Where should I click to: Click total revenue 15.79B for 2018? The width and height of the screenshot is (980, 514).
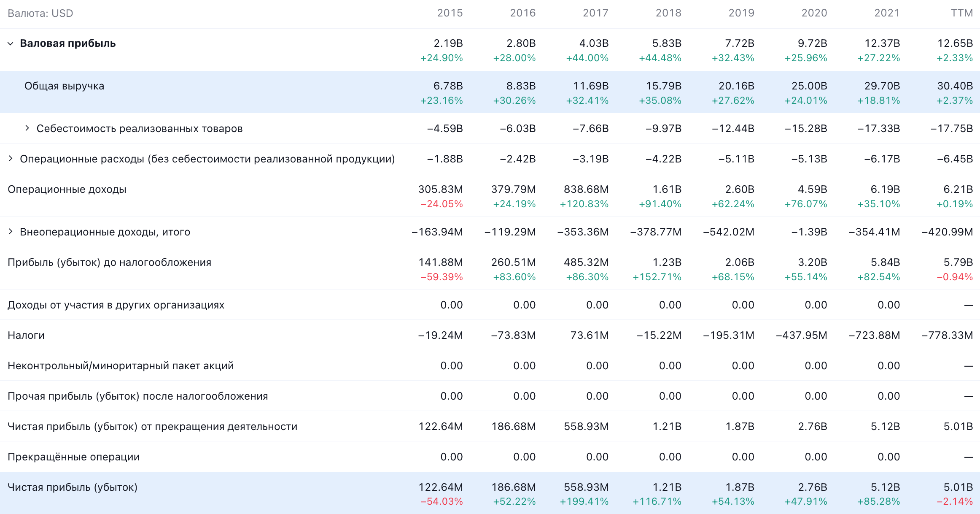664,86
